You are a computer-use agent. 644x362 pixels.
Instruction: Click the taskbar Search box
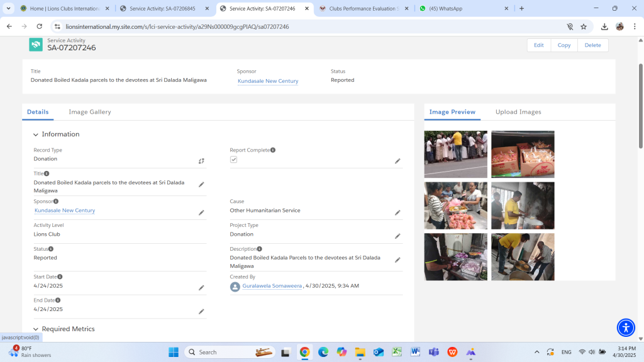(230, 352)
